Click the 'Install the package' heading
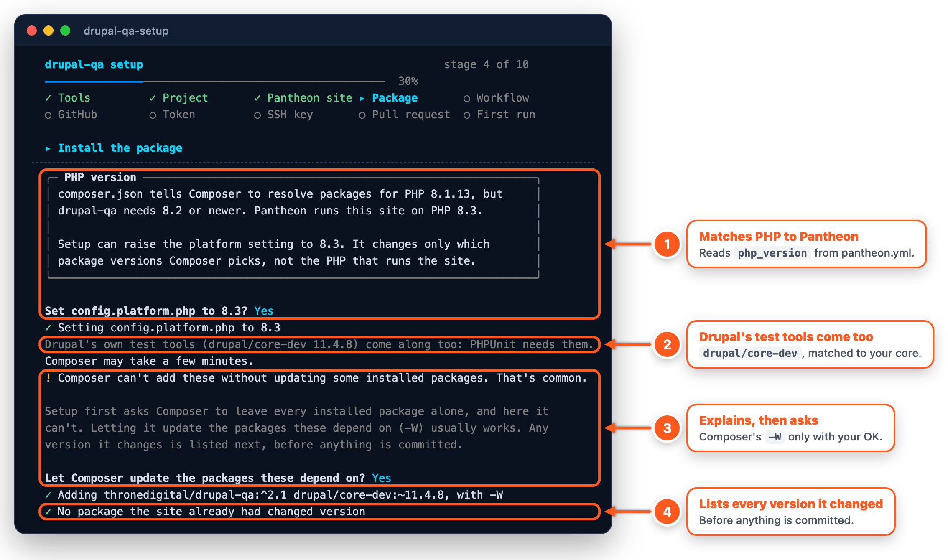This screenshot has height=560, width=948. [x=114, y=148]
